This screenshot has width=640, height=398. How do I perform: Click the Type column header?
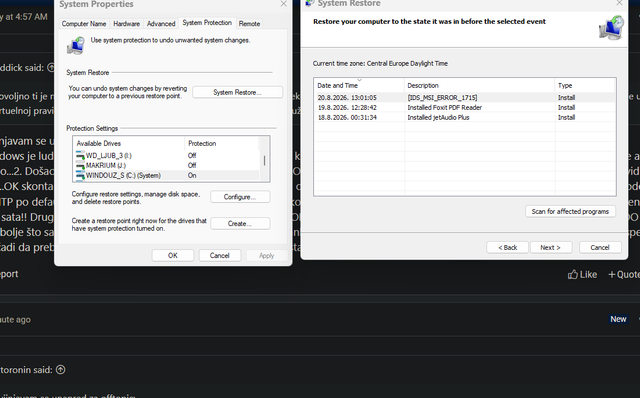click(x=584, y=85)
